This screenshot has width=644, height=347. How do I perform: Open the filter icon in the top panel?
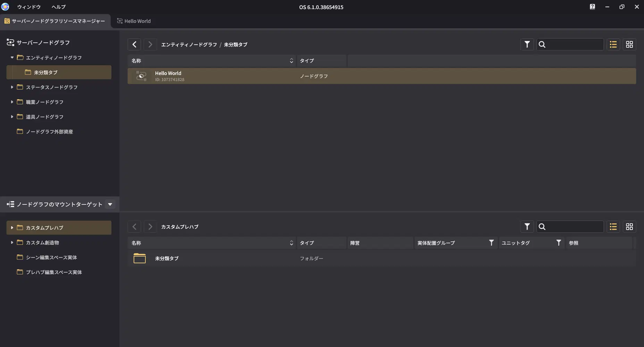click(527, 44)
